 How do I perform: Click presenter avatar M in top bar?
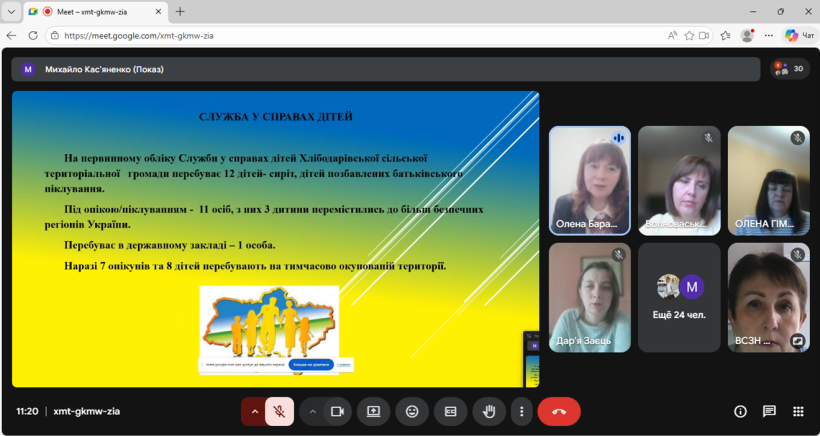point(28,69)
